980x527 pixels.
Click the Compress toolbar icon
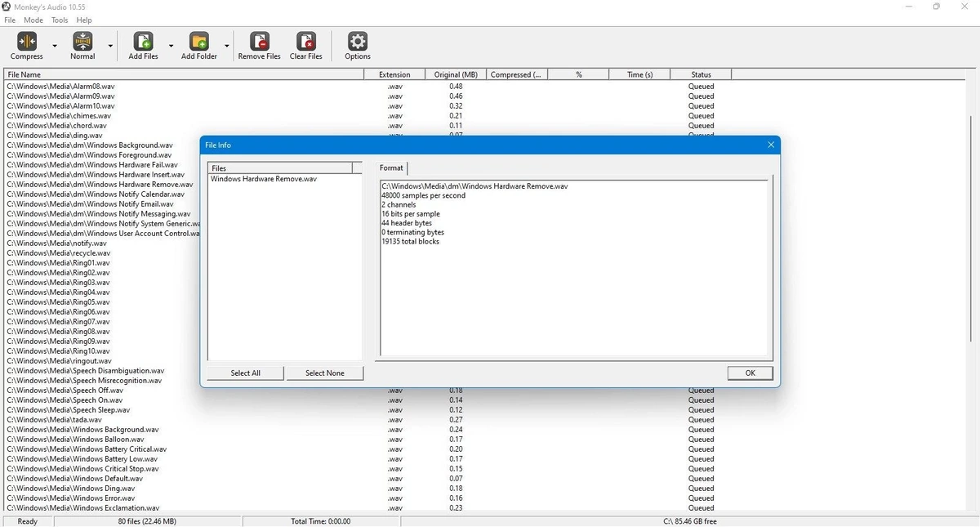[27, 41]
